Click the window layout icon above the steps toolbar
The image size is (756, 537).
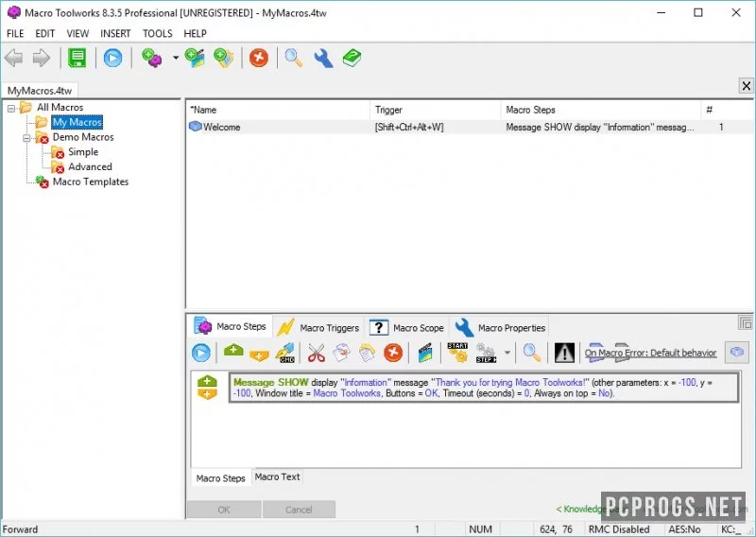point(746,323)
